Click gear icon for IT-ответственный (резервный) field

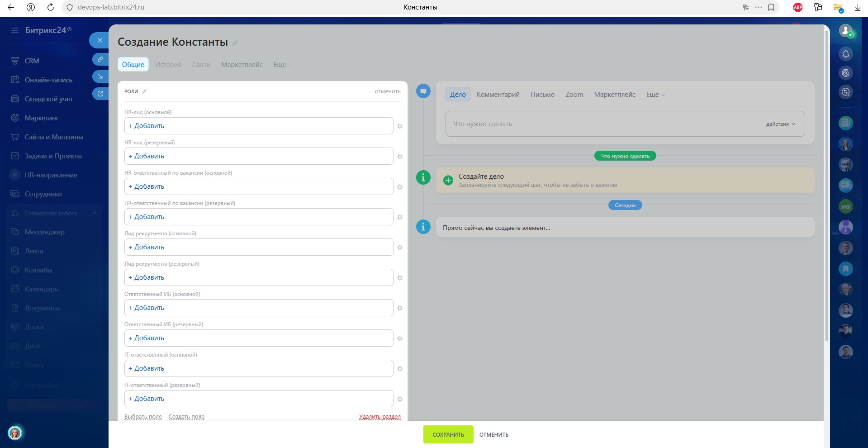[x=400, y=399]
